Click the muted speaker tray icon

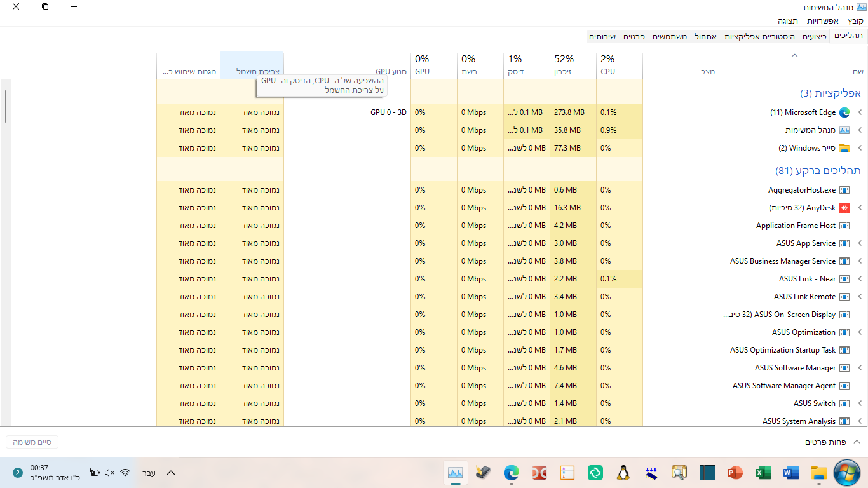110,473
